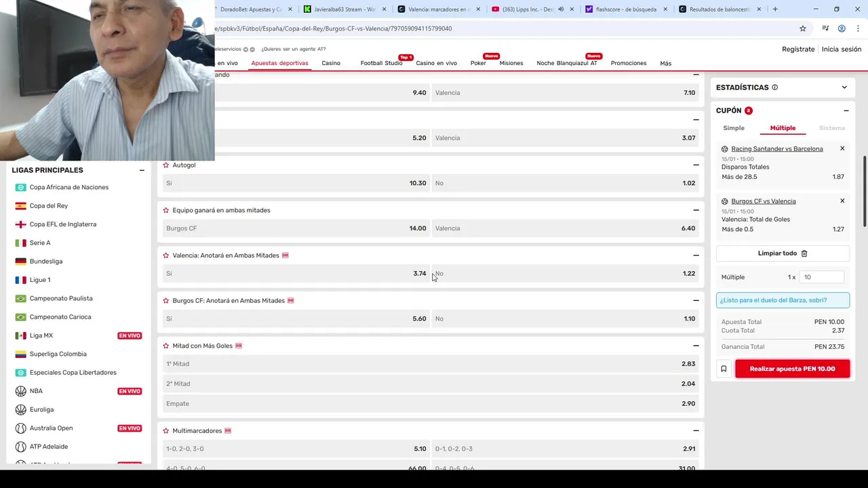Select 2ª Mitad odds 2.04

pyautogui.click(x=431, y=384)
